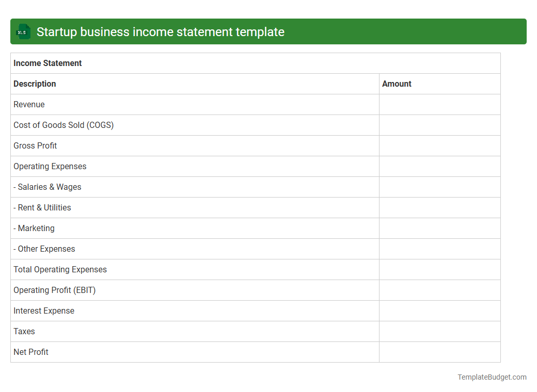The height and width of the screenshot is (392, 537).
Task: Click the Rent & Utilities row
Action: pos(42,207)
